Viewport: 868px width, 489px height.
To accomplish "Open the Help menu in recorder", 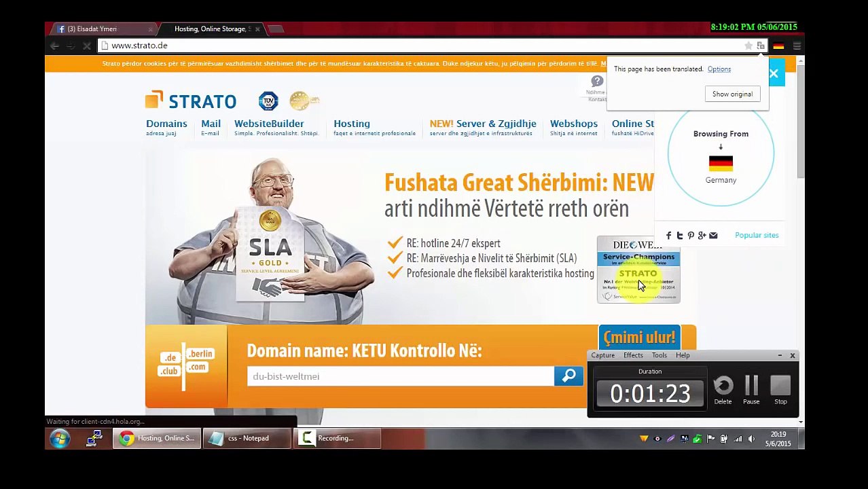I will 683,355.
